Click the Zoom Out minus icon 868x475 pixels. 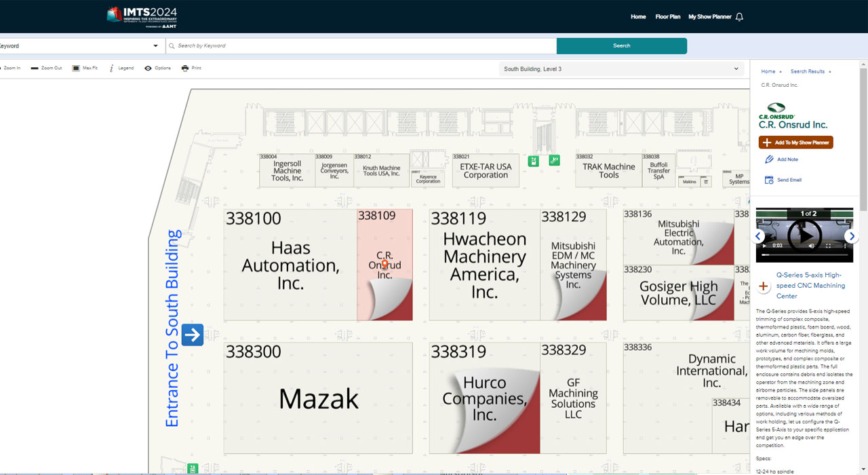click(x=35, y=68)
